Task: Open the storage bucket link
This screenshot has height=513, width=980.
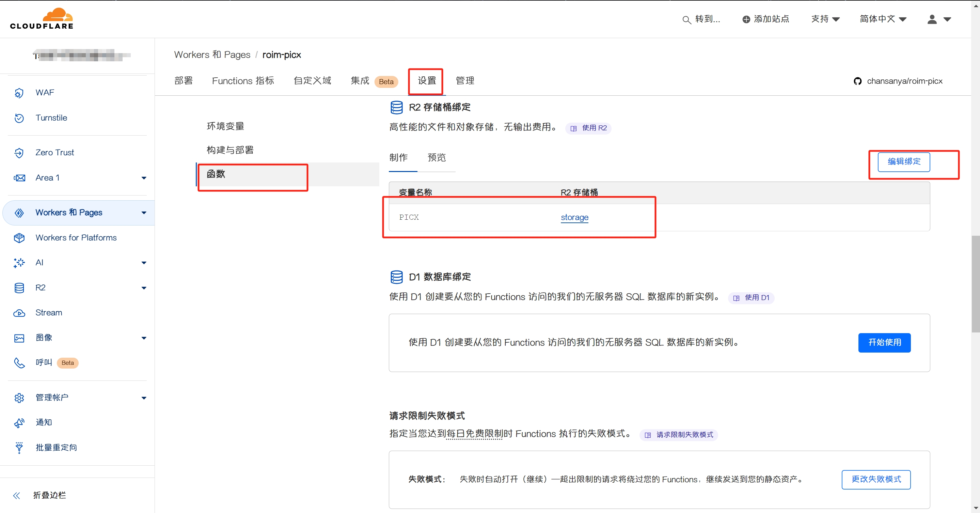Action: point(574,217)
